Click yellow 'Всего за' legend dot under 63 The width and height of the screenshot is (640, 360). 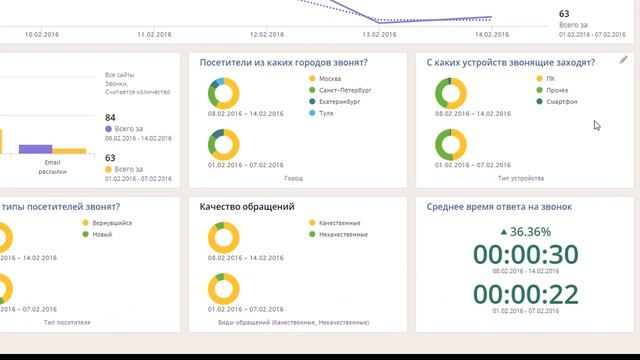(x=108, y=169)
